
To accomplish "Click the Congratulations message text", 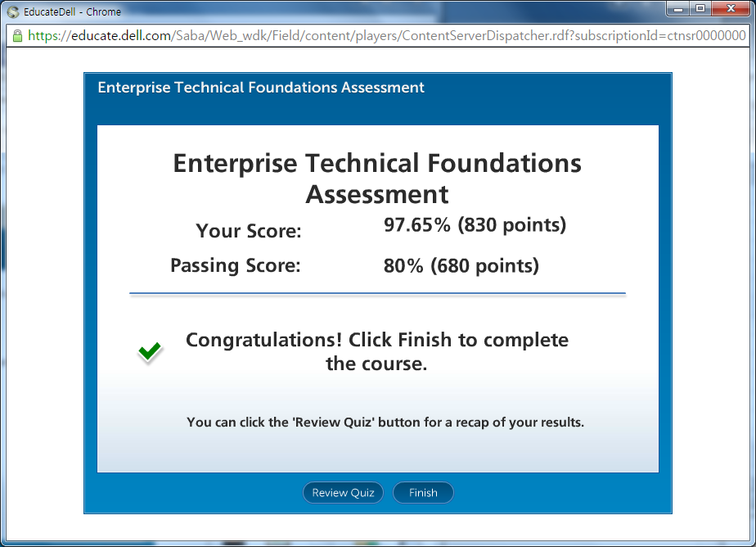I will pos(377,351).
